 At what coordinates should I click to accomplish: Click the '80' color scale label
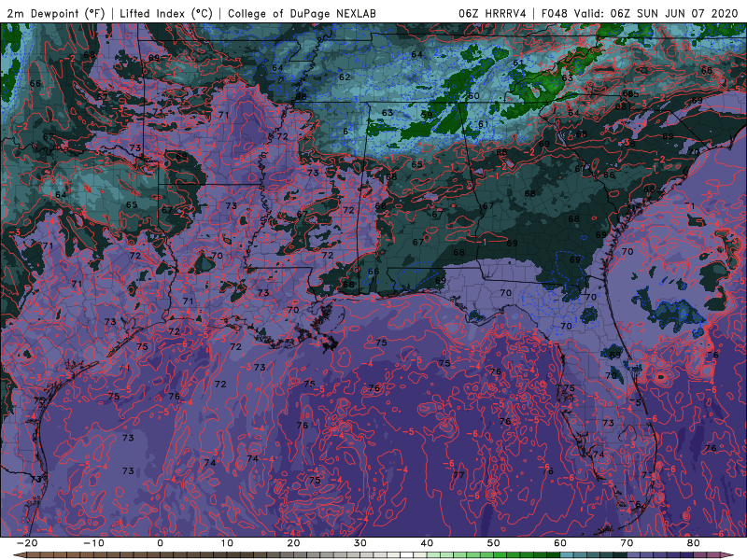click(x=694, y=543)
